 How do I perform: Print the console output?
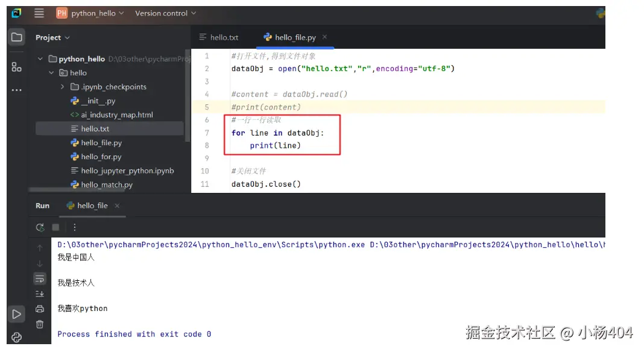(40, 309)
